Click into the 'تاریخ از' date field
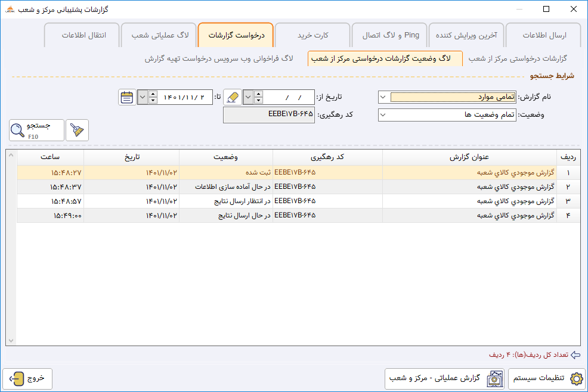The width and height of the screenshot is (588, 392). pos(289,97)
